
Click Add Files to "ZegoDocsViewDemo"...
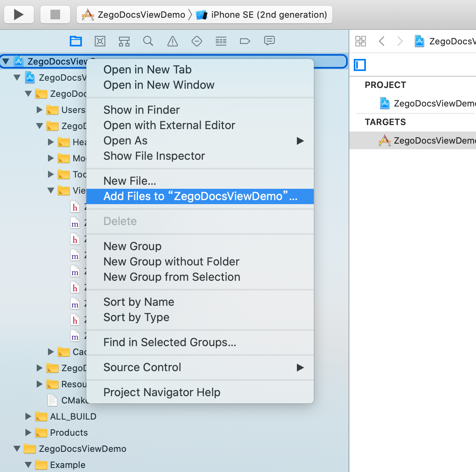click(x=200, y=196)
